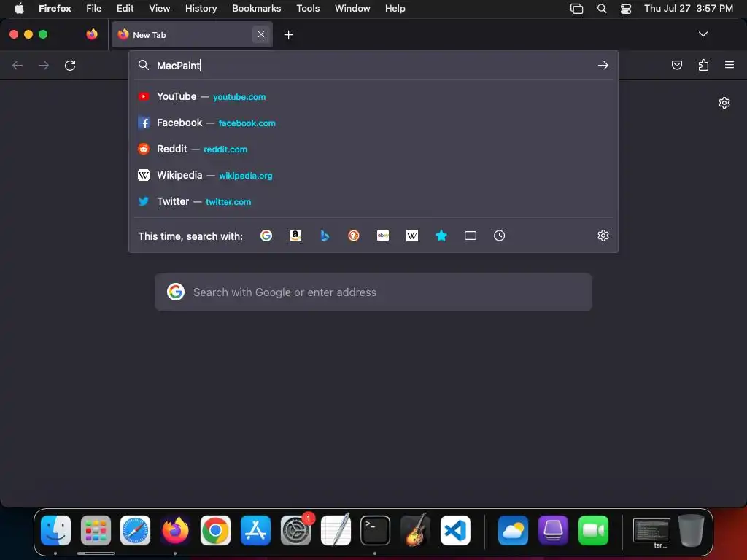Viewport: 747px width, 560px height.
Task: Search with Amazon one-off icon
Action: [x=295, y=236]
